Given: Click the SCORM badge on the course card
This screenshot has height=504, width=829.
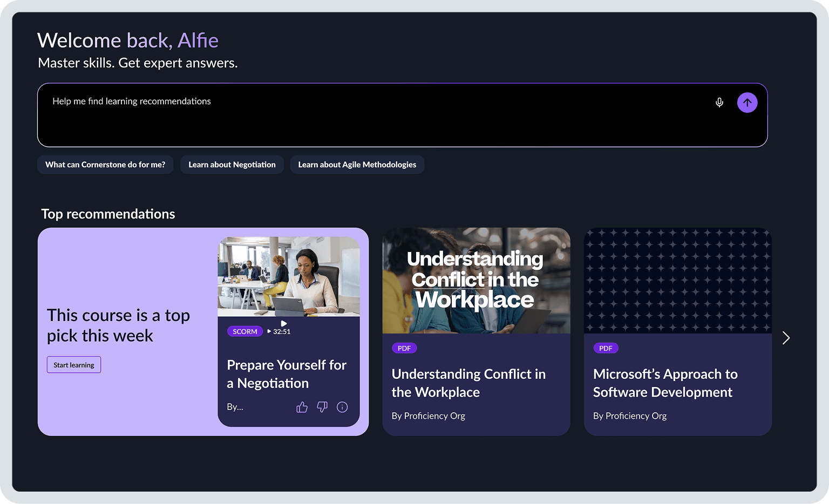Looking at the screenshot, I should coord(245,331).
